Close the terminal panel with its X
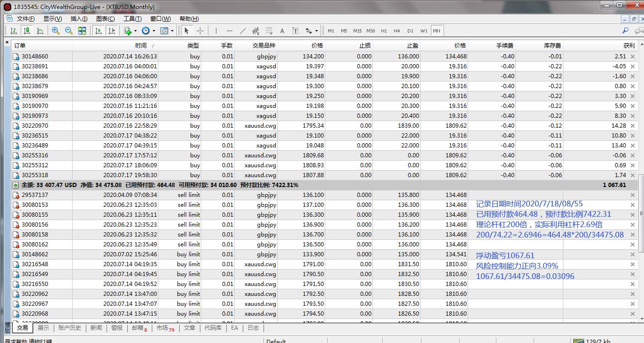The width and height of the screenshot is (644, 343). 7,42
